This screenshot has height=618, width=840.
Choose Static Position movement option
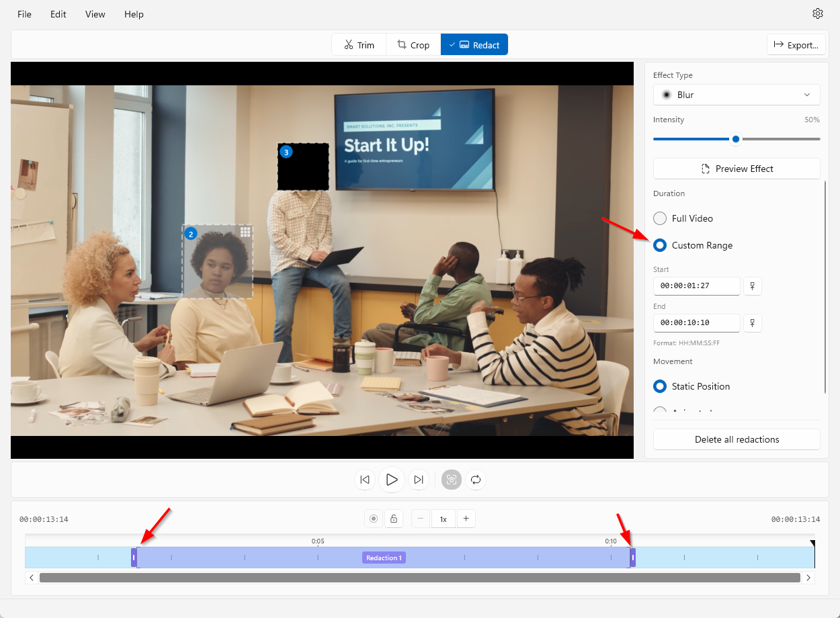tap(660, 386)
